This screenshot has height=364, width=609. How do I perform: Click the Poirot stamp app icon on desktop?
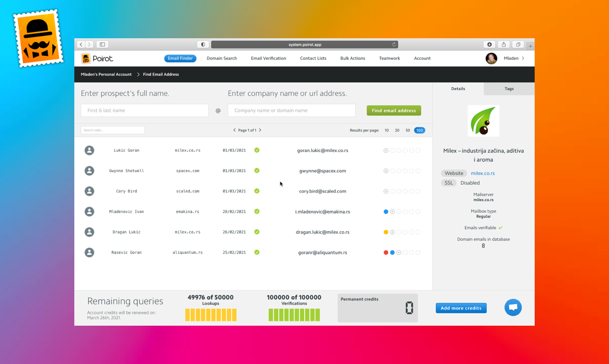point(38,38)
